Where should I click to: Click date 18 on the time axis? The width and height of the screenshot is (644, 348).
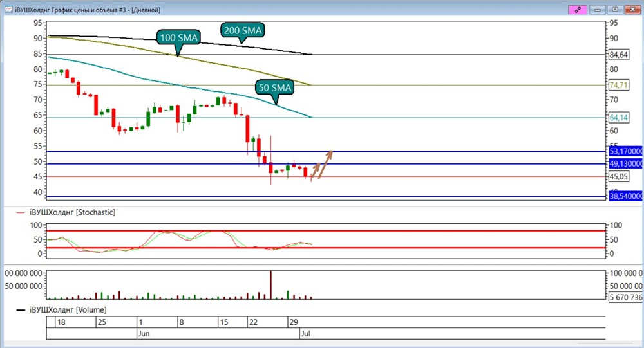point(61,322)
